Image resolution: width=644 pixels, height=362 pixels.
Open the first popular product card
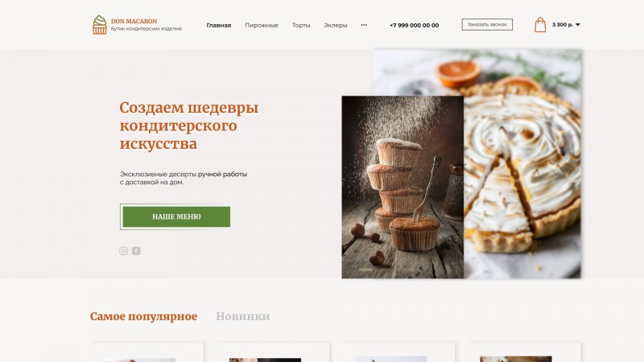(x=147, y=352)
